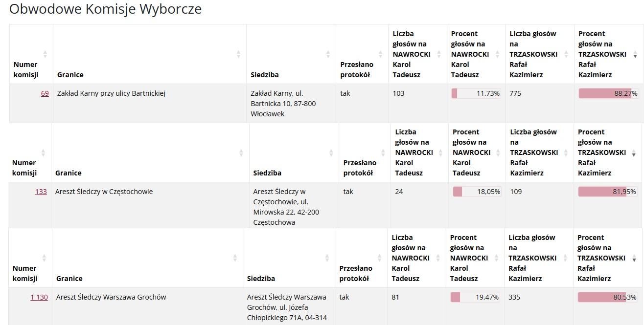Sort Siedziba column in the Częstochowa table
Viewport: 644px width, 325px height.
tap(331, 152)
